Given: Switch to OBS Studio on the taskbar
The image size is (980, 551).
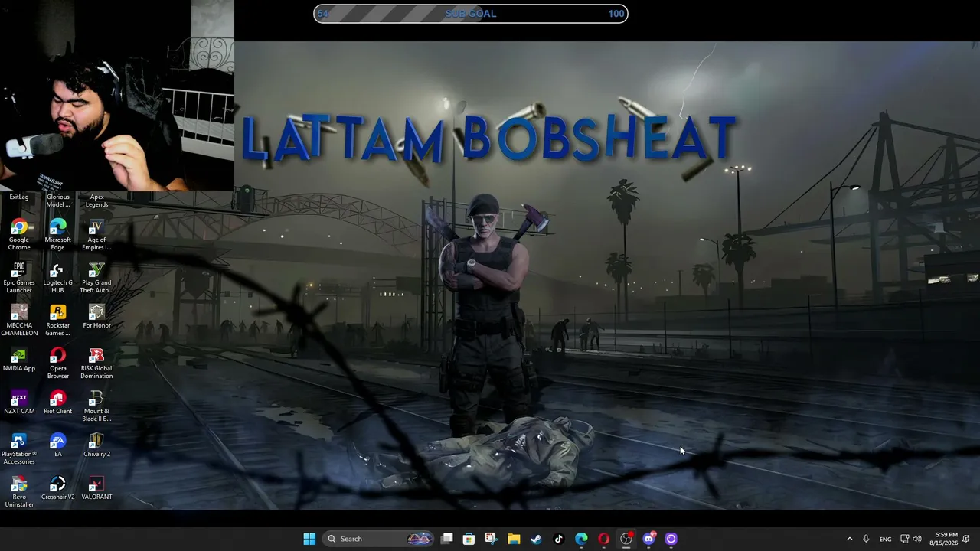Looking at the screenshot, I should pyautogui.click(x=626, y=539).
